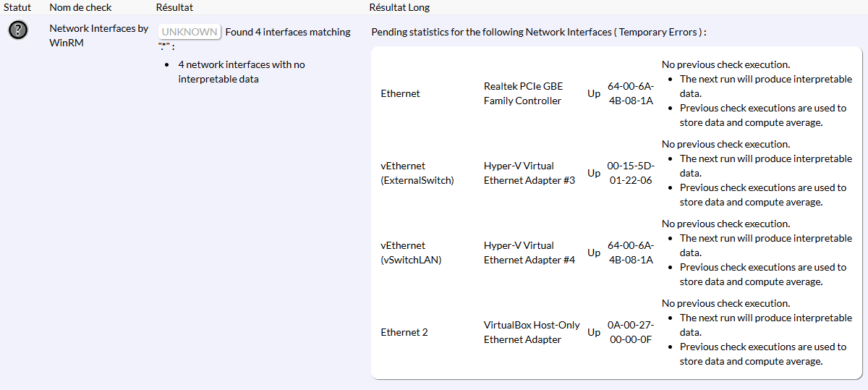Click the Ethernet 2 interface name
Screen dimensions: 868x390
point(404,332)
